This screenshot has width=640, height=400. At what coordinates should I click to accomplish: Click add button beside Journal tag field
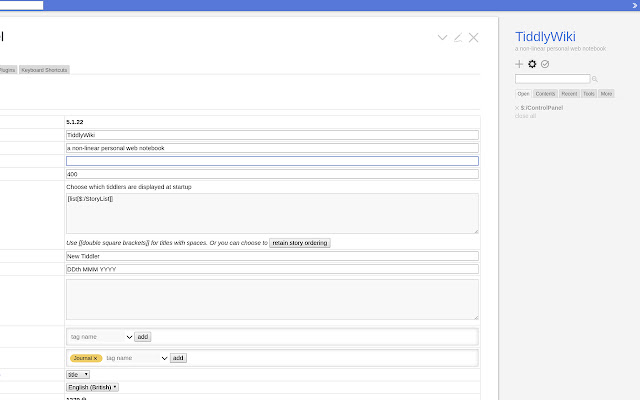coord(178,358)
